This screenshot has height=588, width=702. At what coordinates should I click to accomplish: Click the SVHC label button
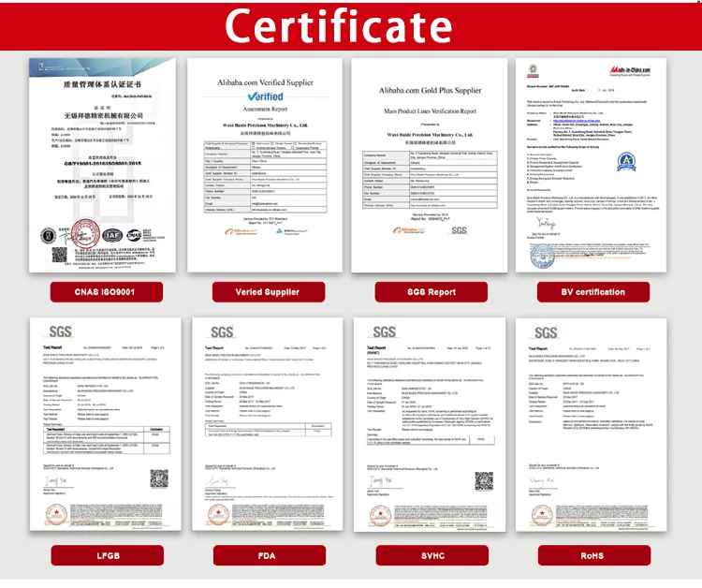point(432,556)
